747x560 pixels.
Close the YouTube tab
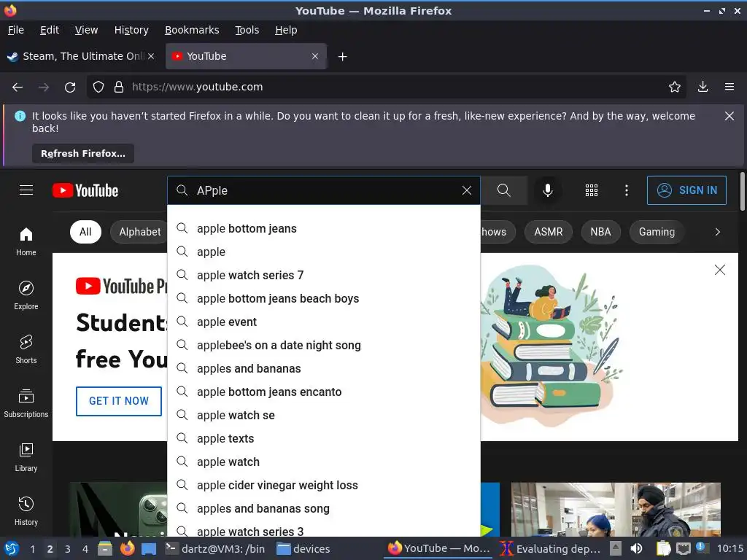click(x=315, y=56)
